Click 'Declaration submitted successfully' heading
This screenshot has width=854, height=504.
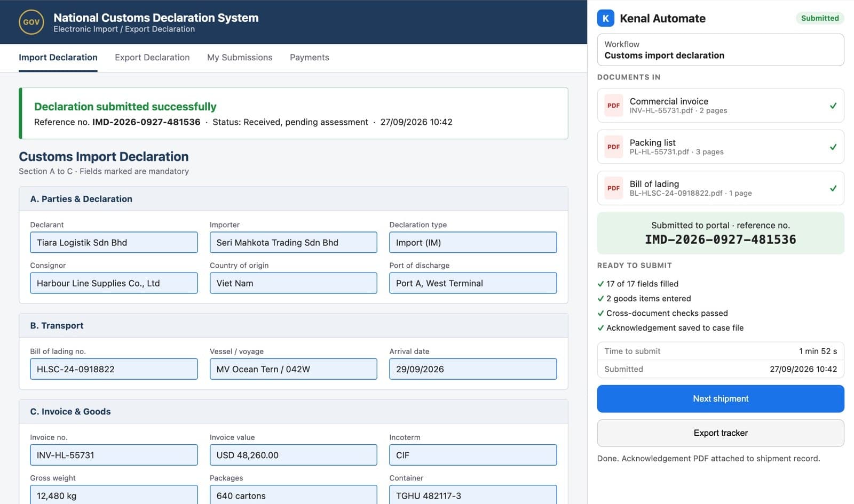coord(125,107)
